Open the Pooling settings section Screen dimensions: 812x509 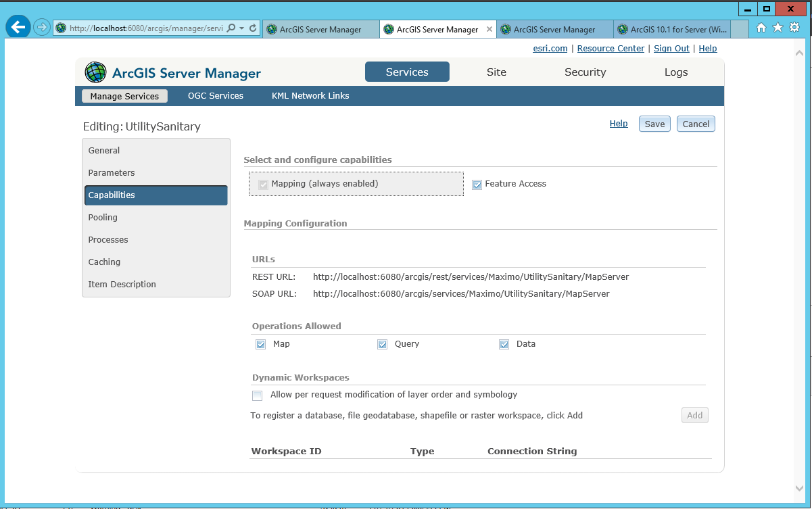156,218
